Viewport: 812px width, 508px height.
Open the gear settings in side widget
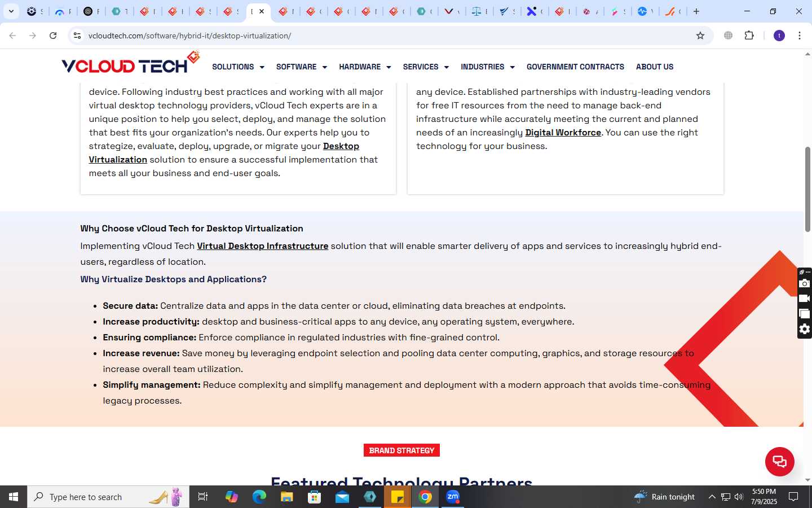[805, 329]
